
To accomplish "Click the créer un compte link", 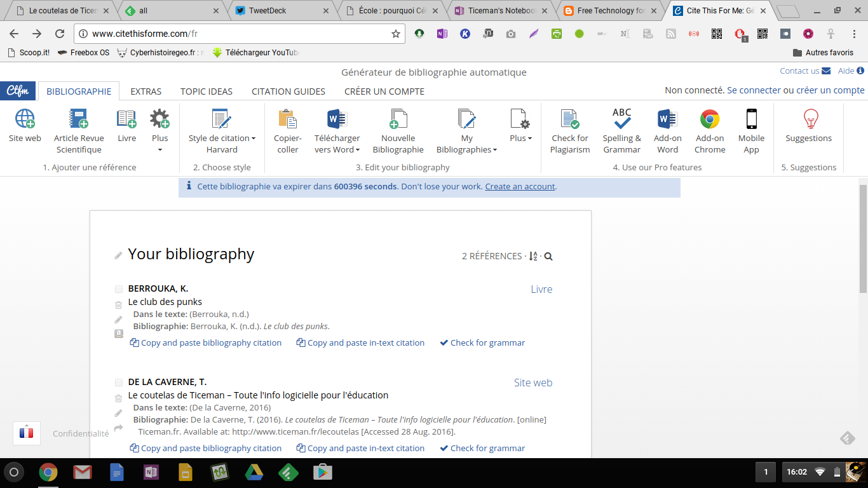I will pyautogui.click(x=829, y=90).
